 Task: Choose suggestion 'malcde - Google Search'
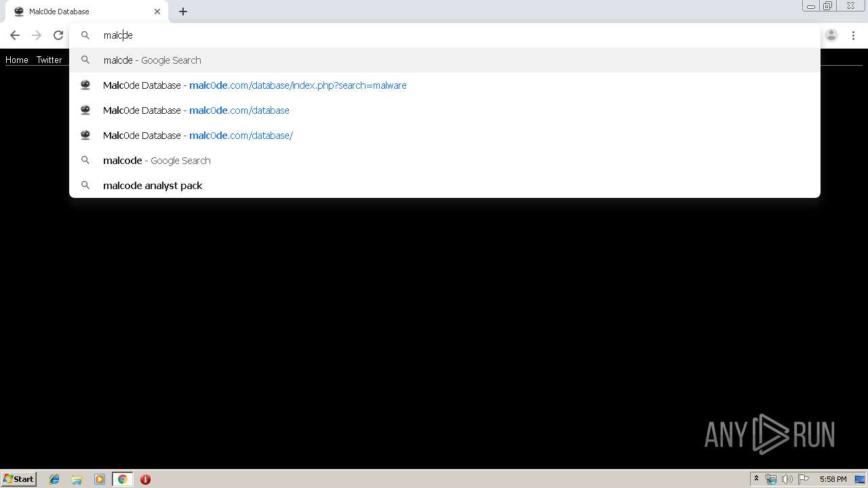tap(445, 60)
